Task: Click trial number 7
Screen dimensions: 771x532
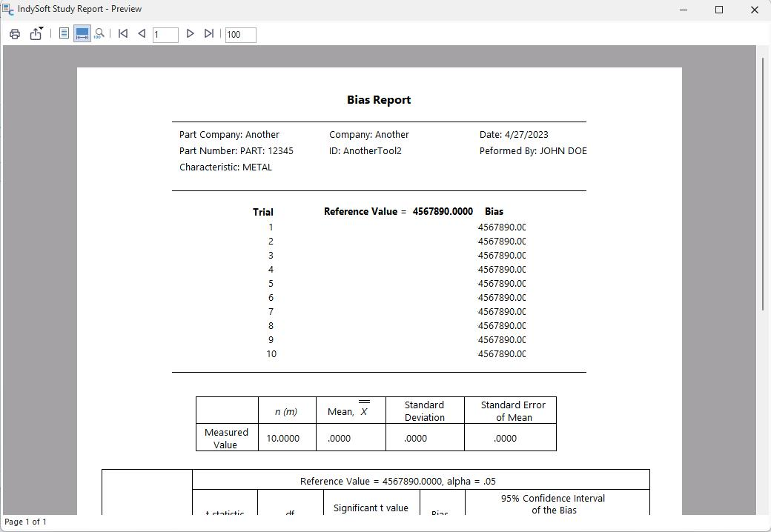Action: (271, 311)
